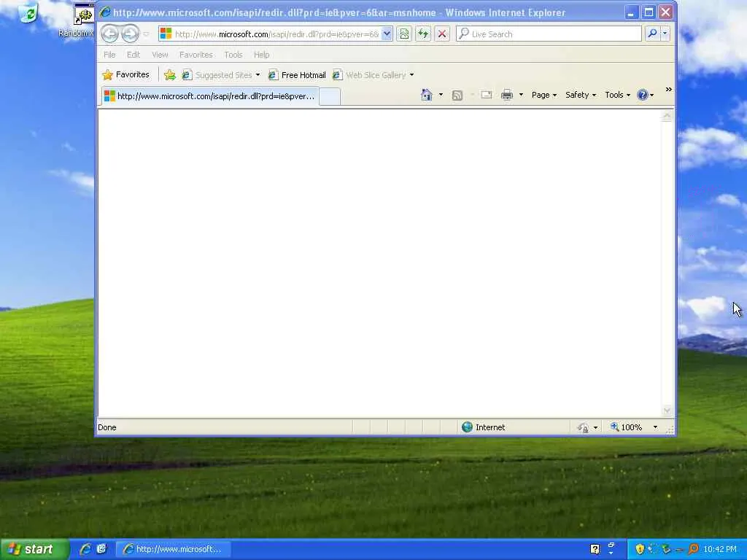Screen dimensions: 747x560
Task: Click the orange magnifier tray icon
Action: tap(693, 549)
